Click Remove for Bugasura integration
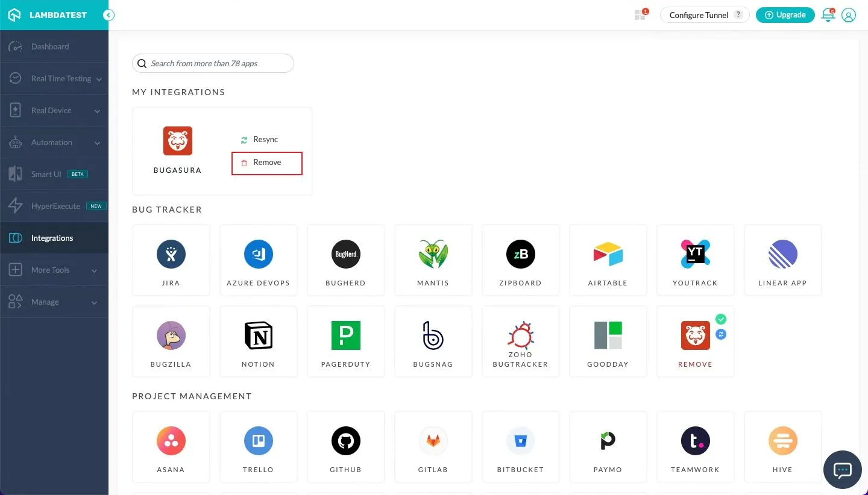The image size is (868, 495). coord(266,163)
